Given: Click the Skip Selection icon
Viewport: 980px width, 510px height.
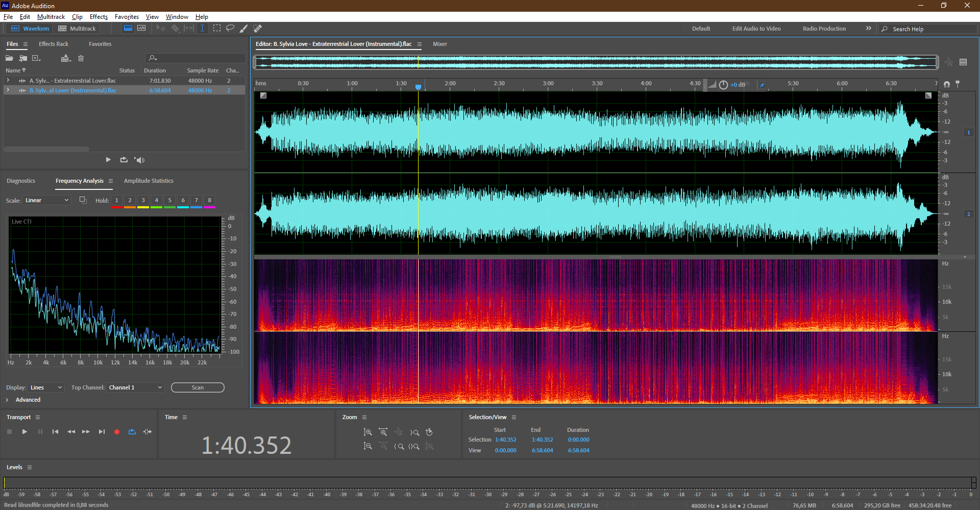Looking at the screenshot, I should [x=148, y=432].
